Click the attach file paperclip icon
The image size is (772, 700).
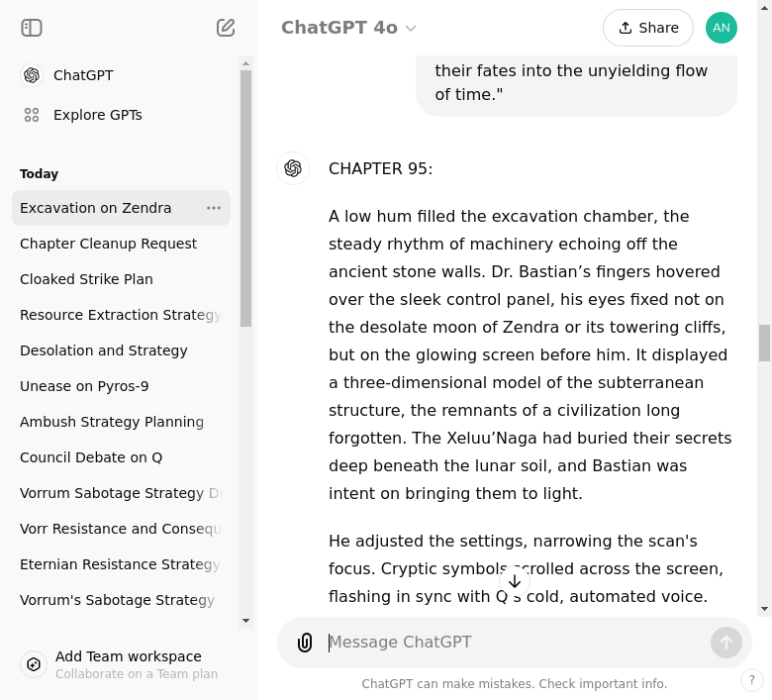(305, 643)
